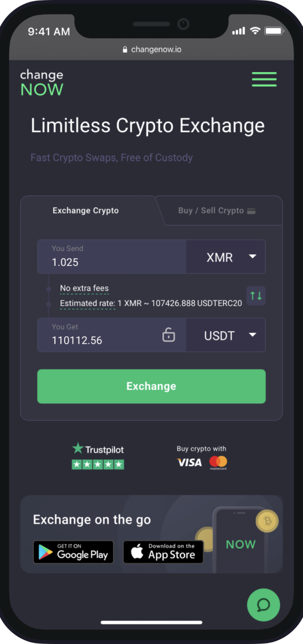This screenshot has height=644, width=303.
Task: Click the Visa logo
Action: 189,462
